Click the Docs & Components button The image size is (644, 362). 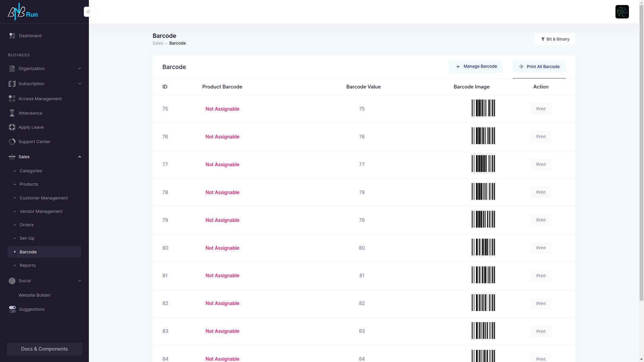(x=44, y=349)
